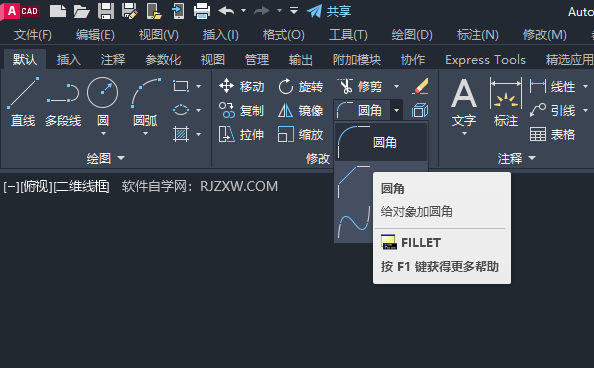Click the ellipse draw icon
The width and height of the screenshot is (594, 368).
tap(181, 110)
